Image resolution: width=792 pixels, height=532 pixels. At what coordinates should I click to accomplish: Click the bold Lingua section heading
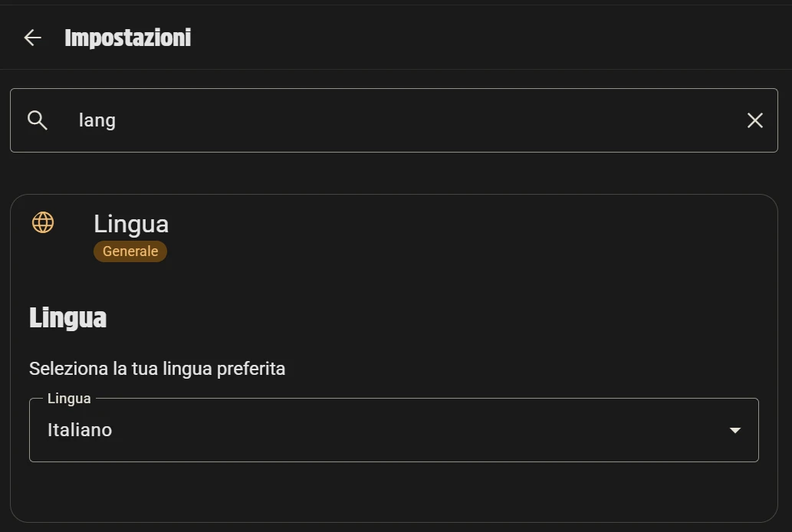(x=67, y=317)
